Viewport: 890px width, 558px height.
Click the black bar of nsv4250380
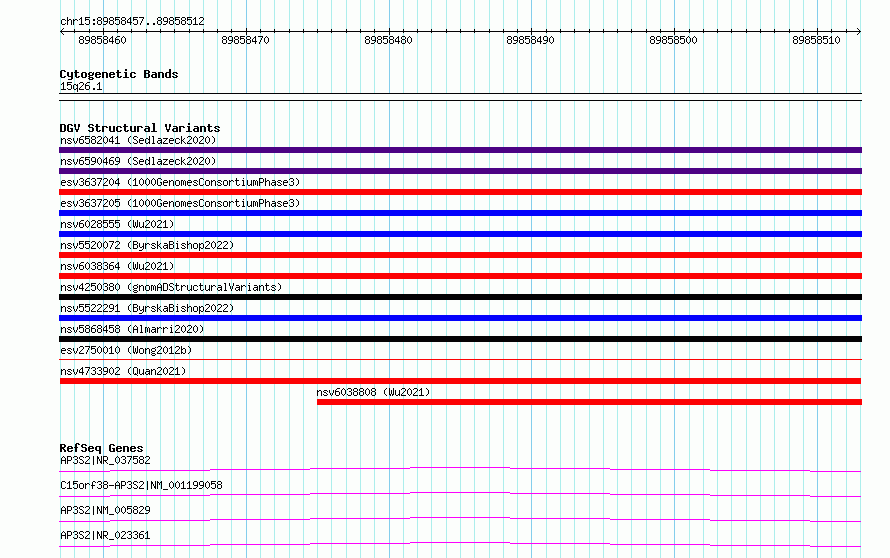click(460, 297)
